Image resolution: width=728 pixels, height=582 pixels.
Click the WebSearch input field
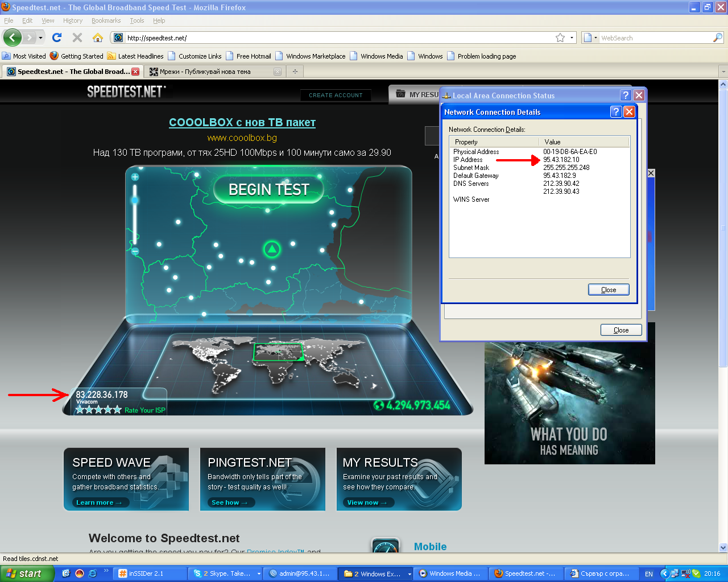655,38
